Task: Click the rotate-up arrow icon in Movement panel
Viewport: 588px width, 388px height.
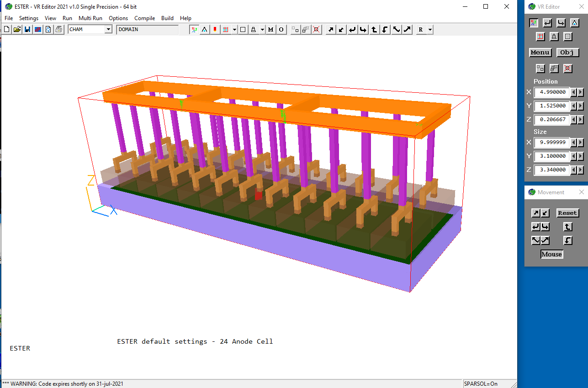Action: [x=567, y=227]
